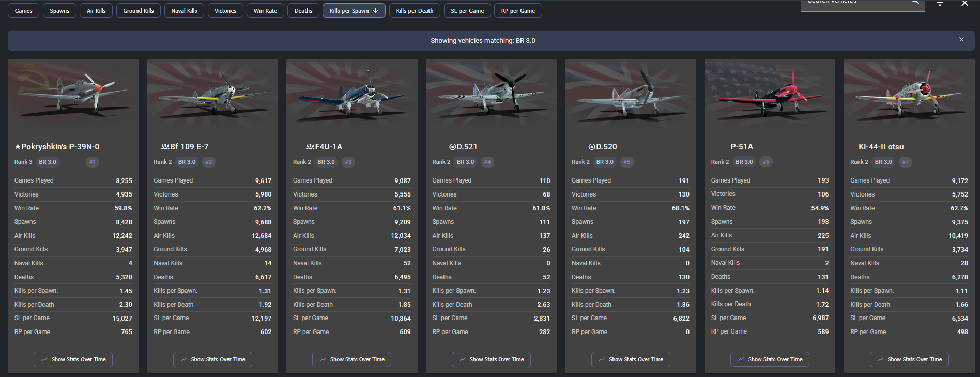This screenshot has width=980, height=377.
Task: Reverse the Kills per Spawn sort order
Action: pos(354,11)
